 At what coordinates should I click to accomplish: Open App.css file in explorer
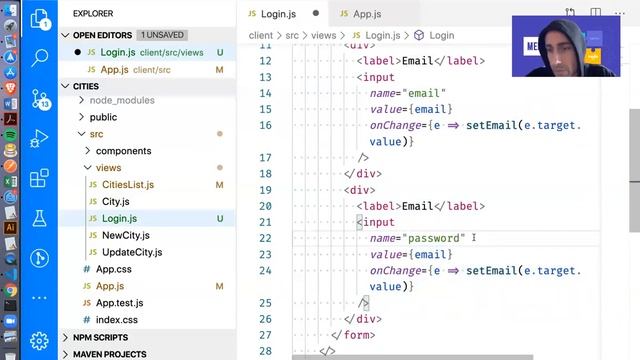point(113,269)
